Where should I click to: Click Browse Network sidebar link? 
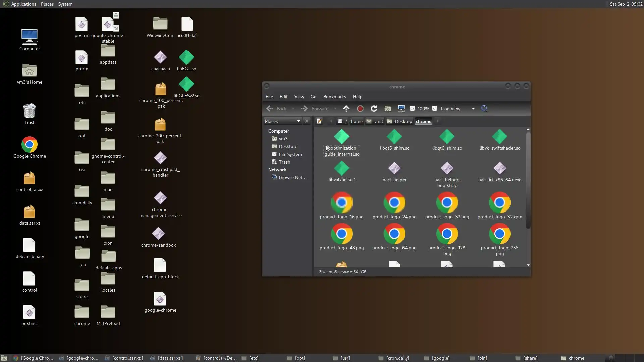point(292,177)
